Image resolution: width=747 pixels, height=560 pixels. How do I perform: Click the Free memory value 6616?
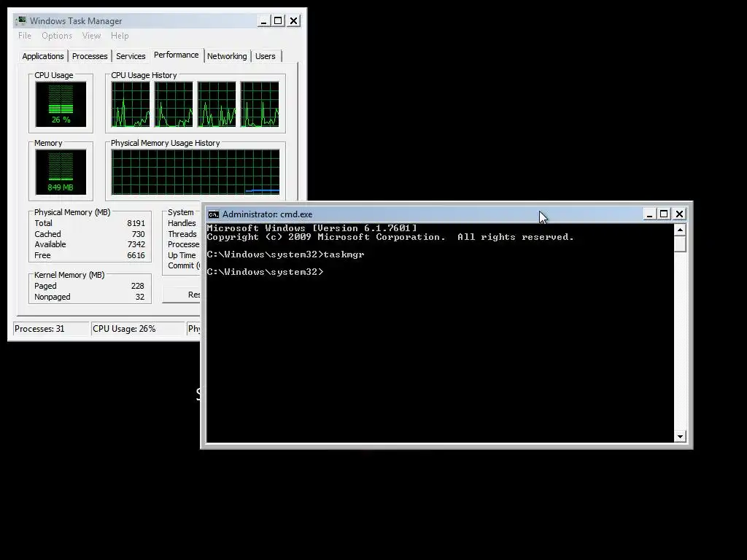click(x=136, y=255)
